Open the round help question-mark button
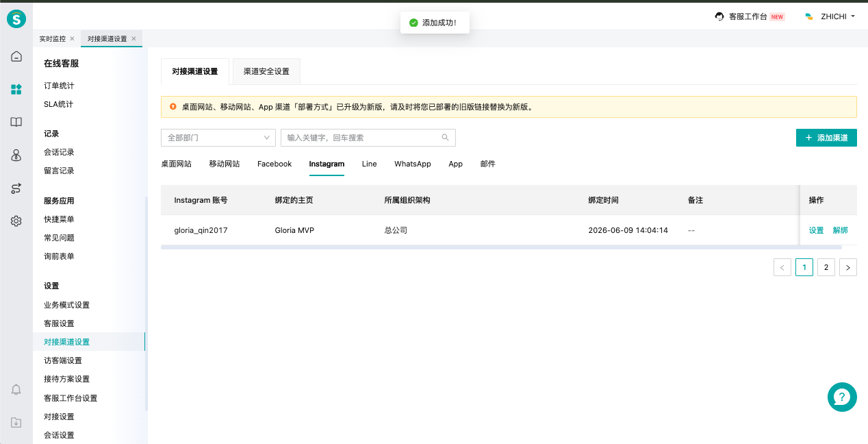Image resolution: width=868 pixels, height=444 pixels. 842,397
